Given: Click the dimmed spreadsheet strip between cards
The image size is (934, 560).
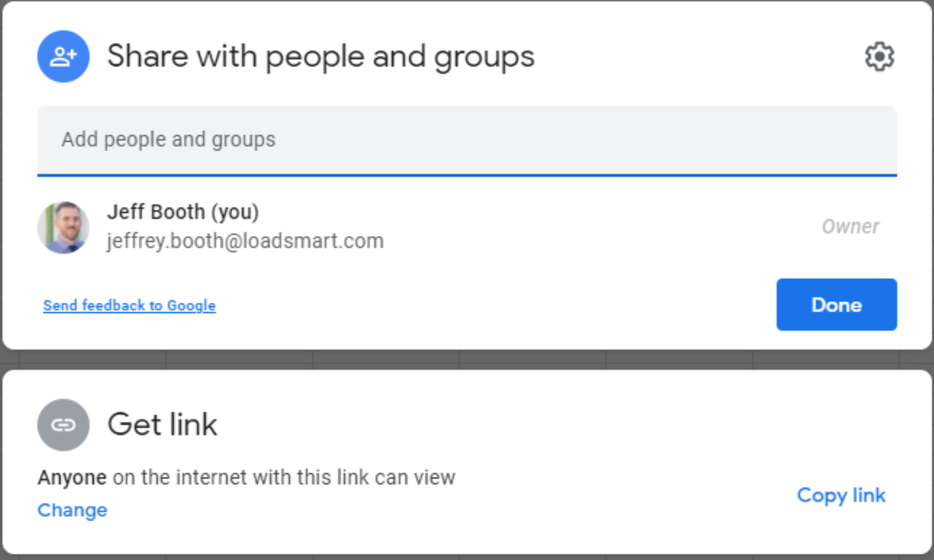Looking at the screenshot, I should point(467,360).
